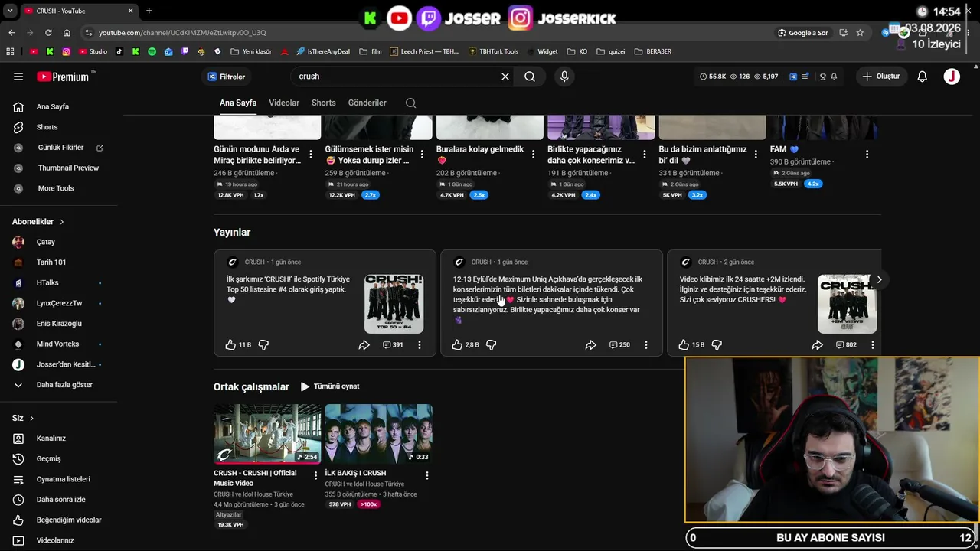The image size is (980, 551).
Task: Open YouTube notifications bell
Action: [x=923, y=77]
